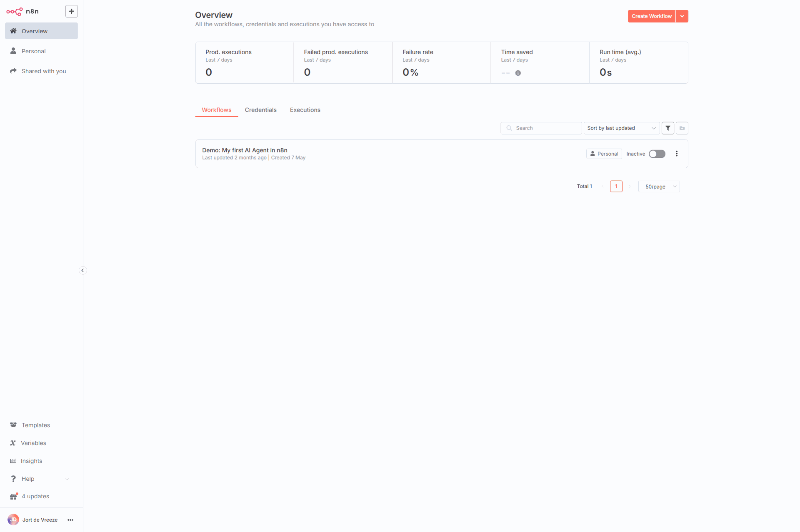This screenshot has width=800, height=532.
Task: Select page 1 in pagination
Action: coord(616,186)
